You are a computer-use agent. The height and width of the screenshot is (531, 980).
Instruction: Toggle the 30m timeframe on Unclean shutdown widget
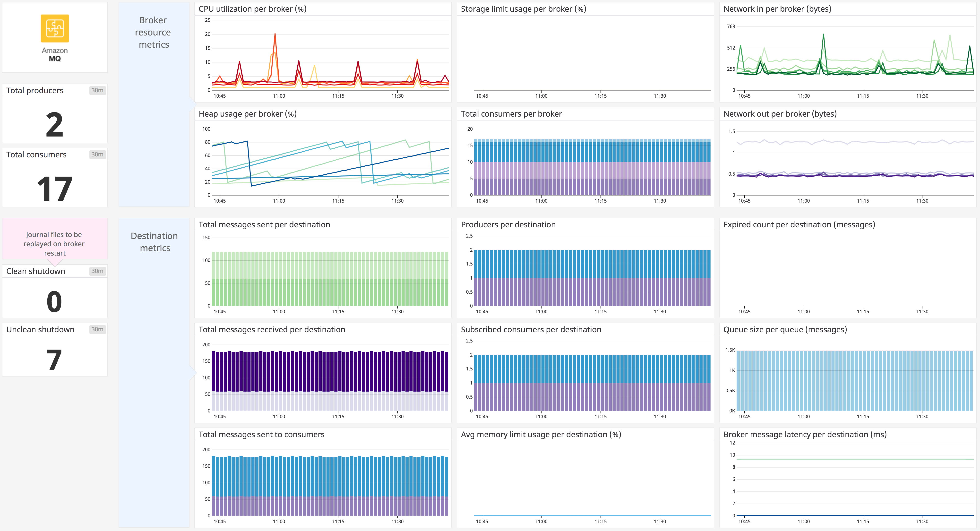97,329
